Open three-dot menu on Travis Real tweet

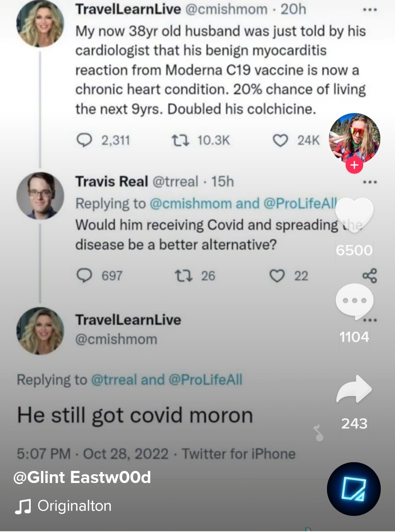[370, 182]
